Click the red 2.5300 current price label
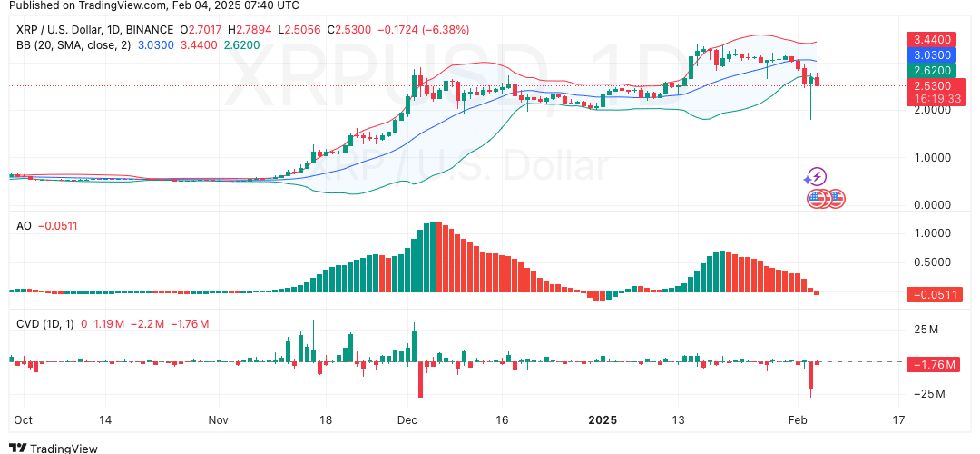The height and width of the screenshot is (454, 980). point(933,85)
